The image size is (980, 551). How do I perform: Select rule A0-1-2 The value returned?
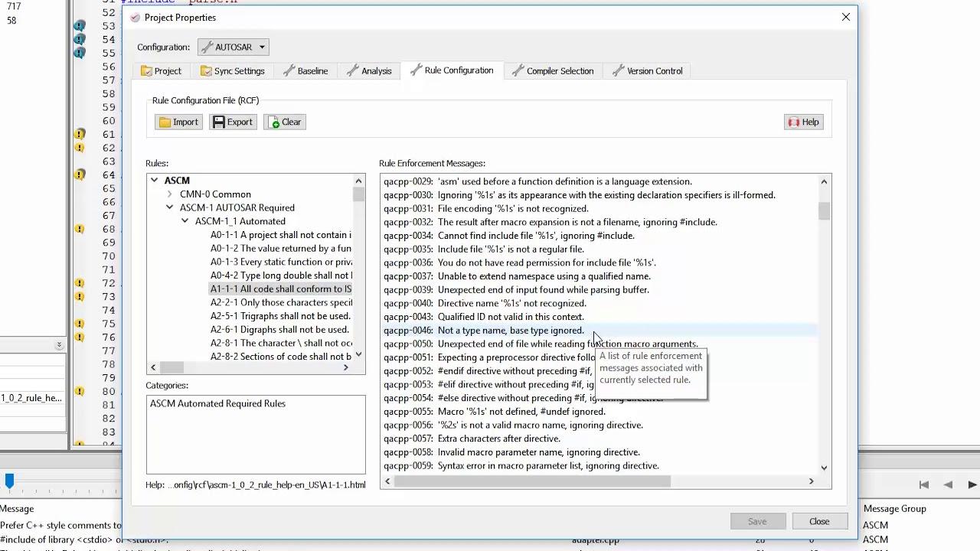pyautogui.click(x=281, y=249)
